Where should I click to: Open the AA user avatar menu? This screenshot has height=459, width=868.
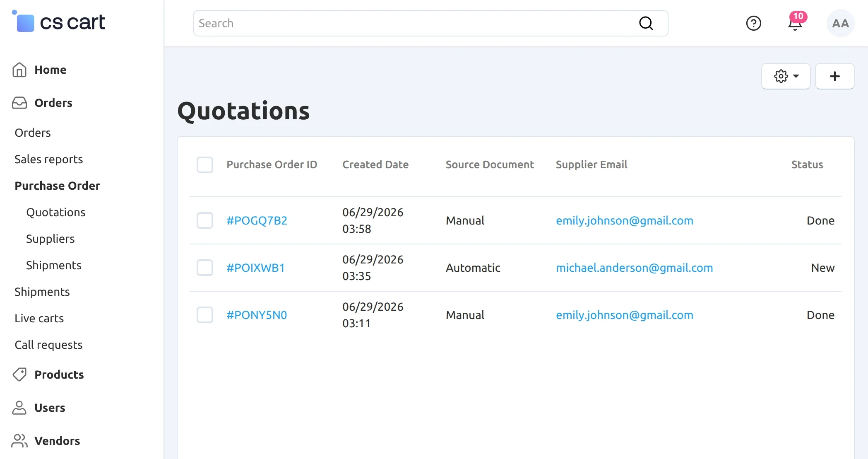point(840,23)
